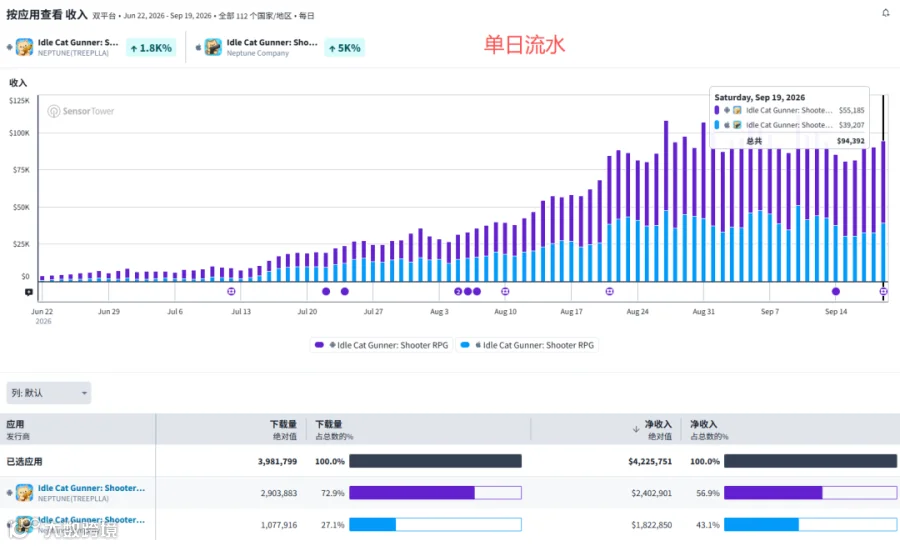Click the sort arrow beside 净收入 column
Viewport: 900px width, 546px height.
coord(636,429)
